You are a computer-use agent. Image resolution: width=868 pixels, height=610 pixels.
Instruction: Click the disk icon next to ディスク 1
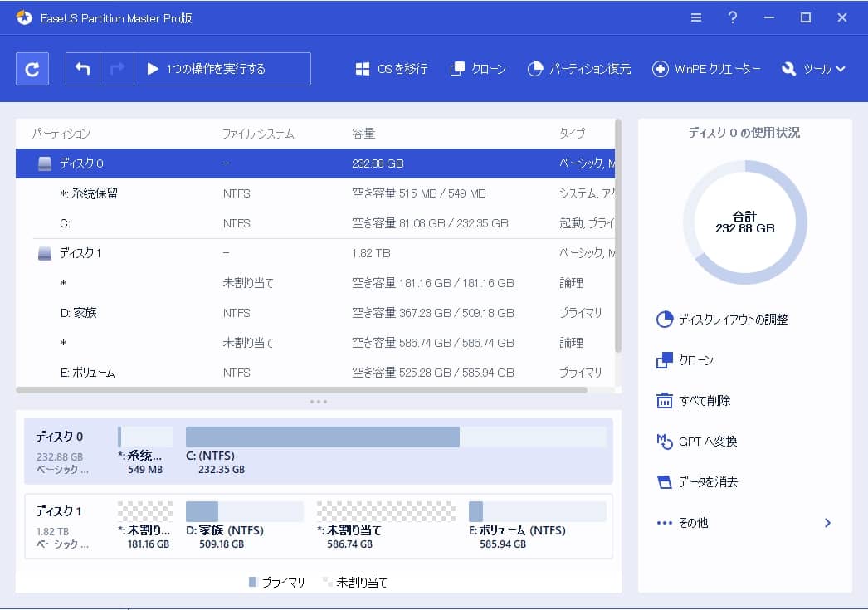(x=44, y=253)
